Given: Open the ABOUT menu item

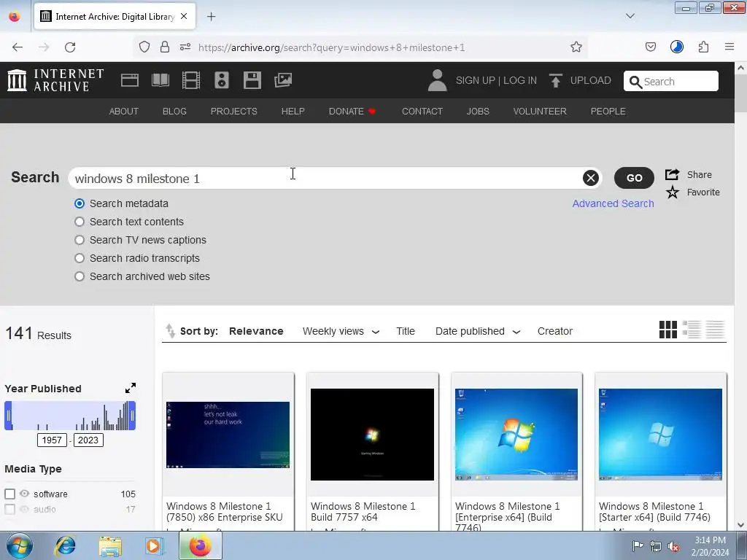Looking at the screenshot, I should (x=124, y=111).
